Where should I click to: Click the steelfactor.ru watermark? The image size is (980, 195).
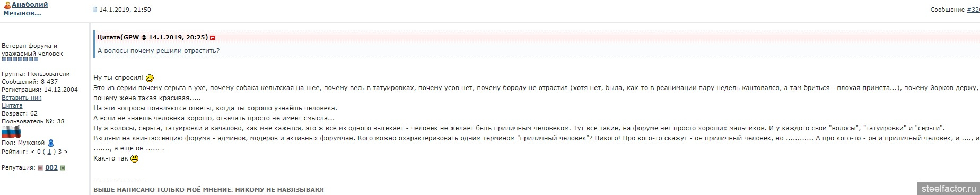[x=949, y=188]
